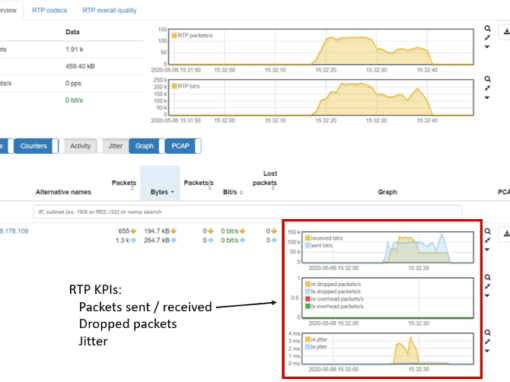The width and height of the screenshot is (510, 382).
Task: Click download icon at top right corner
Action: 506,32
